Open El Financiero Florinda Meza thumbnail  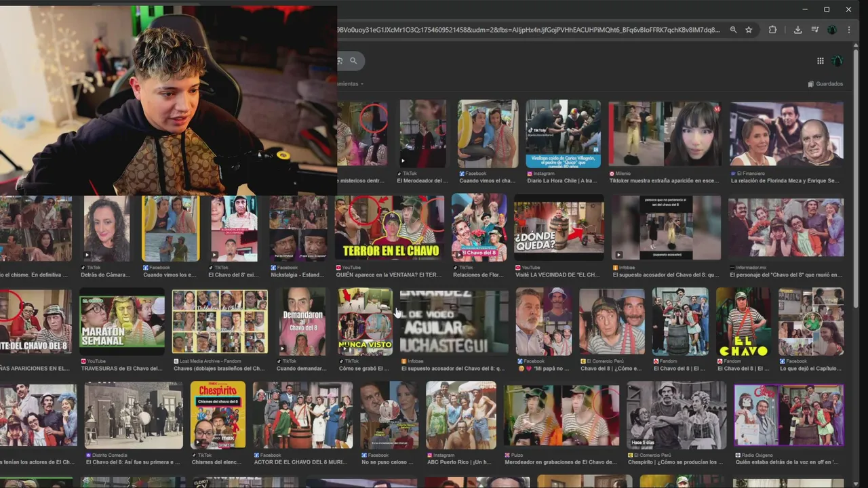[x=787, y=134]
